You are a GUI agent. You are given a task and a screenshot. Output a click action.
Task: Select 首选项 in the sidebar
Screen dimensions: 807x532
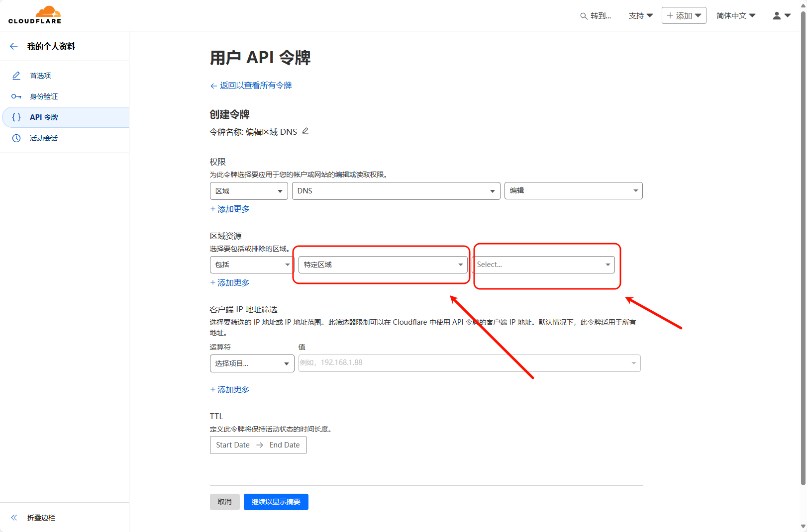[x=40, y=76]
